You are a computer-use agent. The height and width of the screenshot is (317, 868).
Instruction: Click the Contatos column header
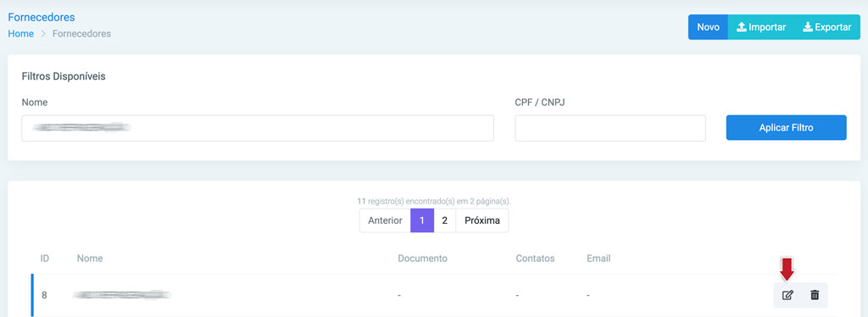tap(535, 259)
